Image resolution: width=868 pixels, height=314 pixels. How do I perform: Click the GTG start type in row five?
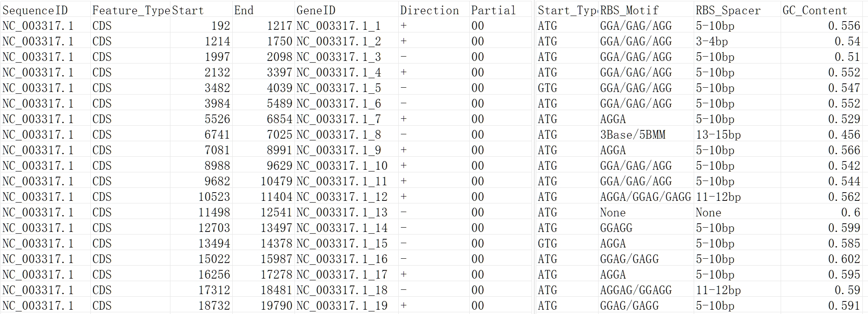click(x=567, y=88)
